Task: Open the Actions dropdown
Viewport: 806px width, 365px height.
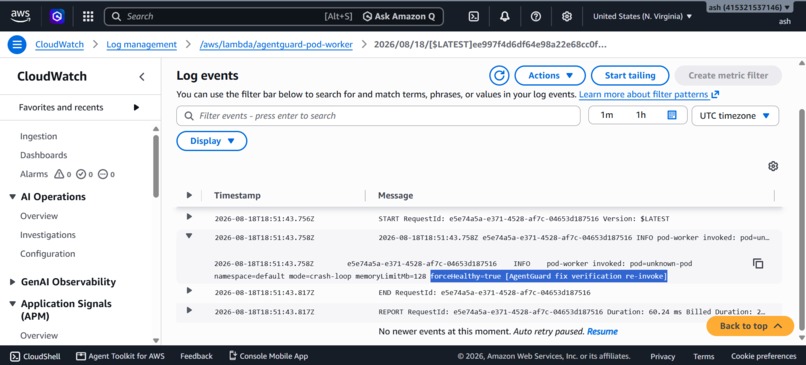Action: coord(550,76)
